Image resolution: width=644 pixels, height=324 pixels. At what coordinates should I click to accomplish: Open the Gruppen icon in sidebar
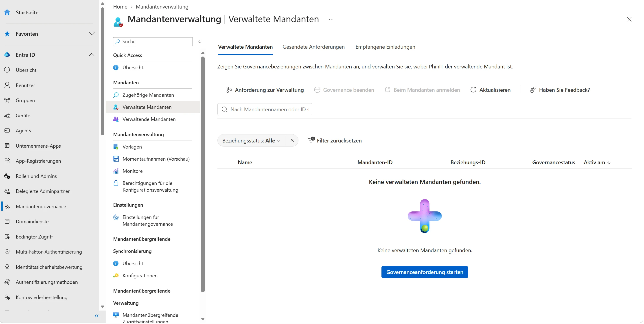click(7, 100)
